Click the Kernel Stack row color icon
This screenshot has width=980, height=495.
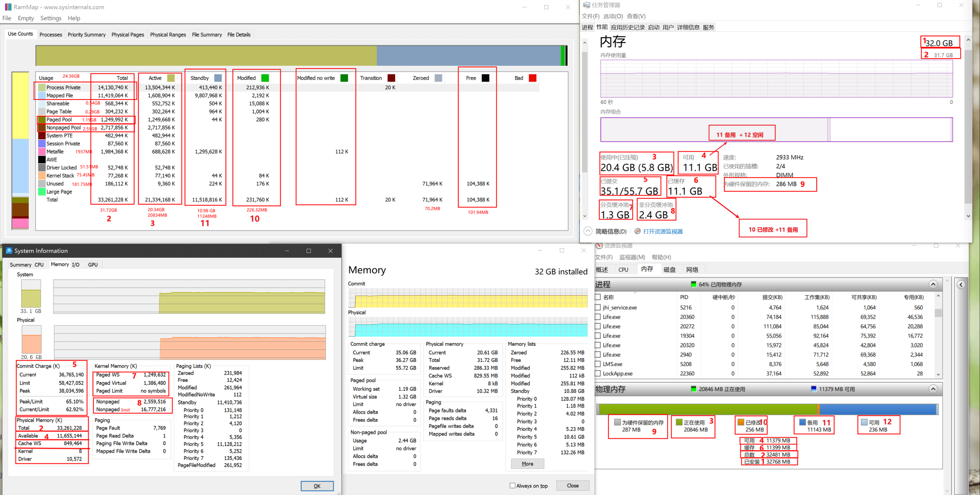(42, 176)
